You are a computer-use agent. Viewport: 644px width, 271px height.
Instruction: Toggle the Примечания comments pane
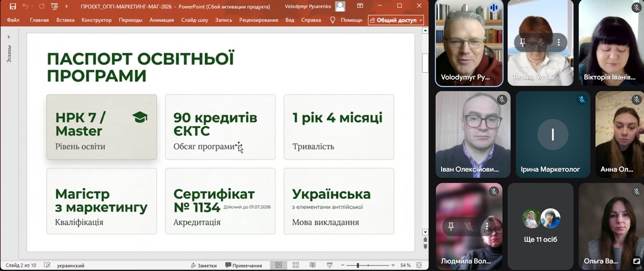[x=244, y=265]
